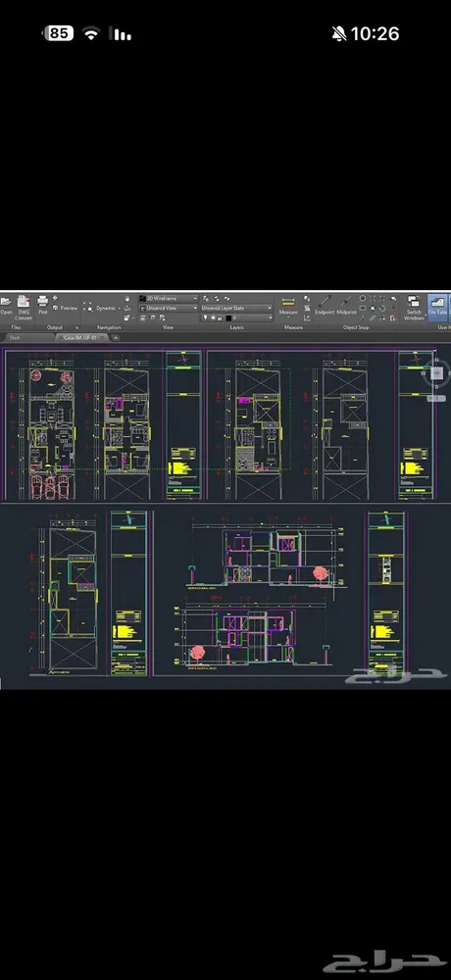Click the second Layers panel tool icon
Screen dimensions: 451x980
pos(217,299)
